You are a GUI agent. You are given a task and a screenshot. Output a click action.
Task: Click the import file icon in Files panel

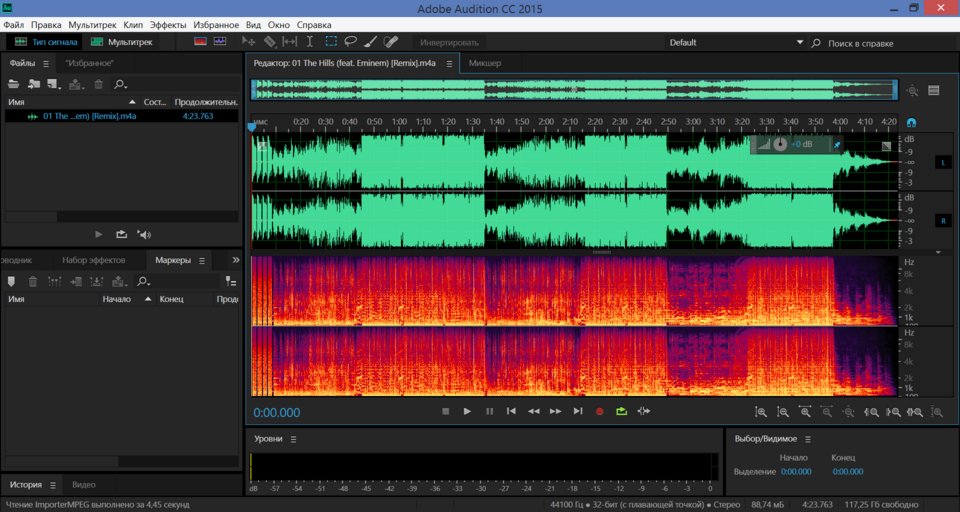coord(34,85)
